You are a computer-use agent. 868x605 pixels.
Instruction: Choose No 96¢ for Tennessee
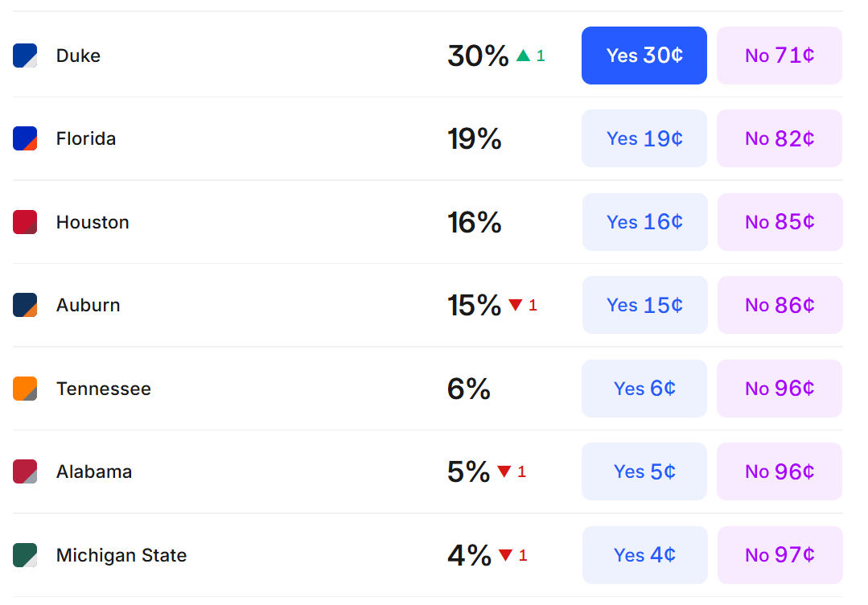click(x=780, y=389)
